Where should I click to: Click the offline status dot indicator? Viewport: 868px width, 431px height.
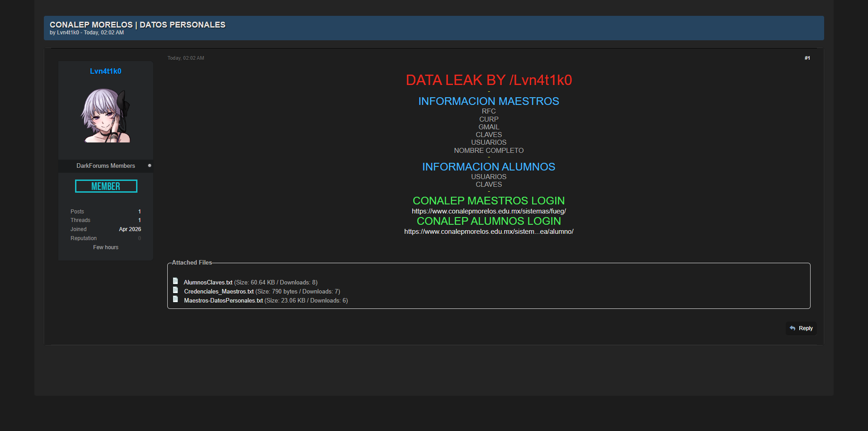point(150,166)
